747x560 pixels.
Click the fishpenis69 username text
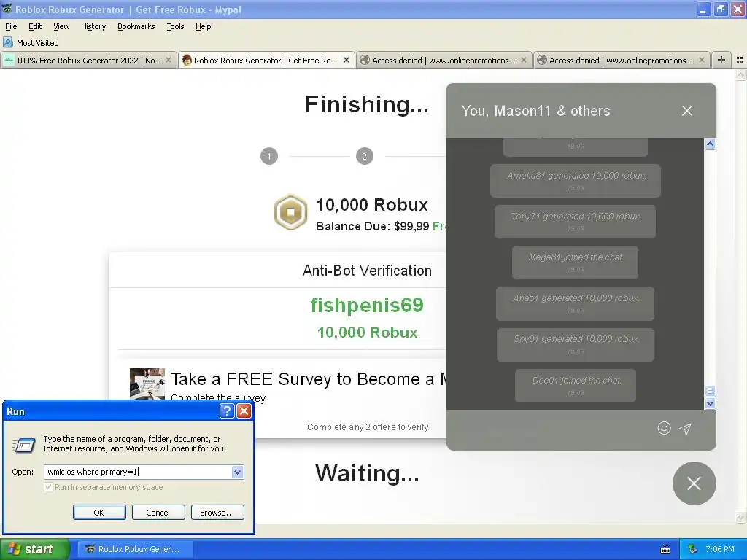(367, 306)
